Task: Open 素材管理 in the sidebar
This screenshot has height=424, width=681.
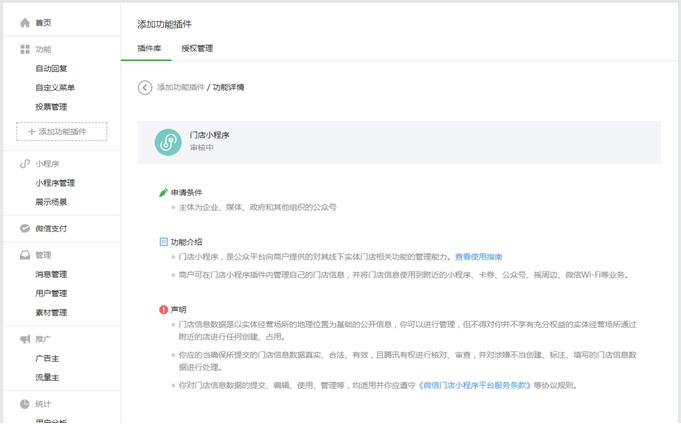Action: pos(51,312)
